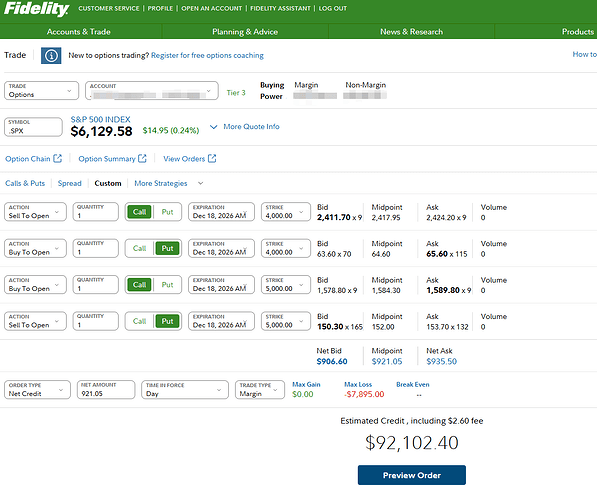Open Option Chain external link icon
The width and height of the screenshot is (597, 499).
click(x=57, y=158)
